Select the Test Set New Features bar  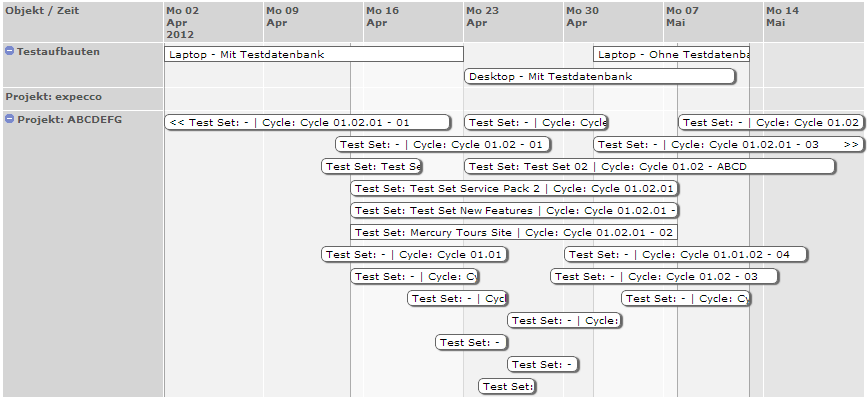[x=514, y=210]
